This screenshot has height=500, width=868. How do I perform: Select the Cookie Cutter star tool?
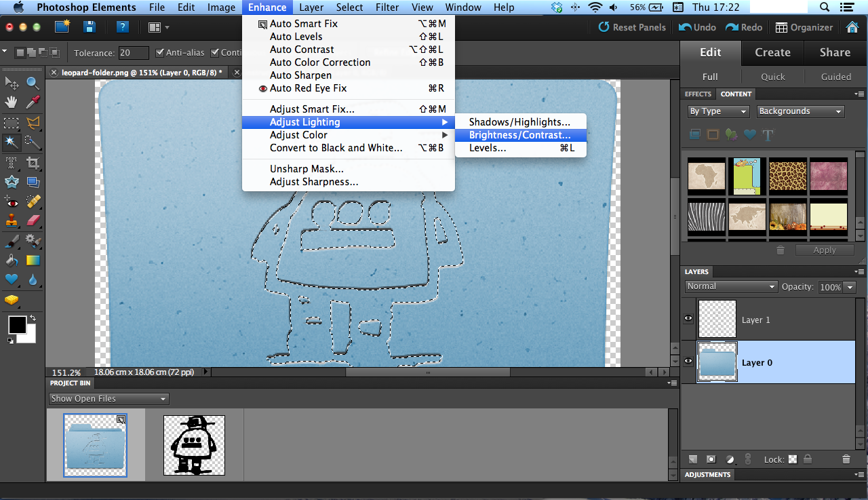click(x=12, y=182)
